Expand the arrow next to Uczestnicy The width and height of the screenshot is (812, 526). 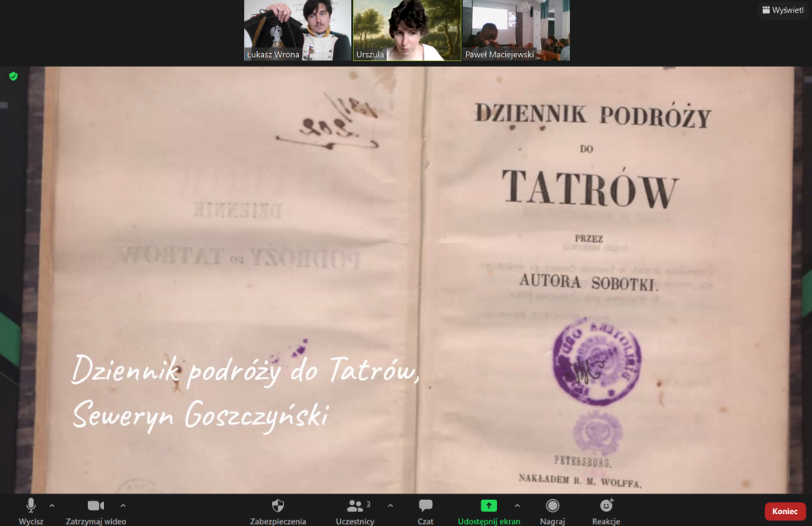coord(390,505)
